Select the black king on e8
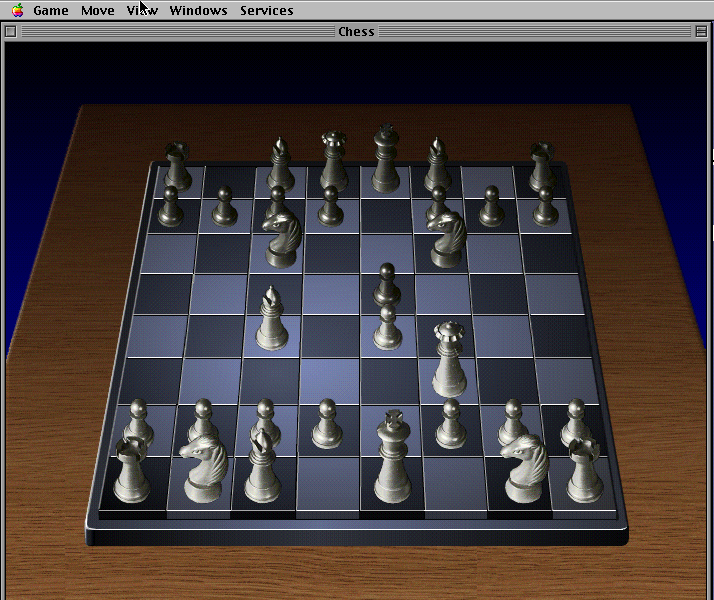Image resolution: width=714 pixels, height=600 pixels. (386, 158)
